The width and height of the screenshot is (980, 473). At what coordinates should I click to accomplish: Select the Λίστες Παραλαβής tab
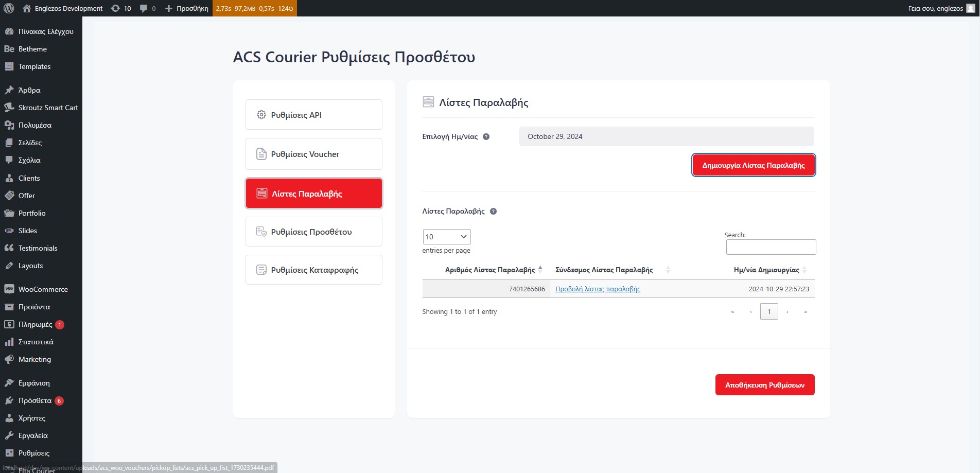click(x=314, y=194)
